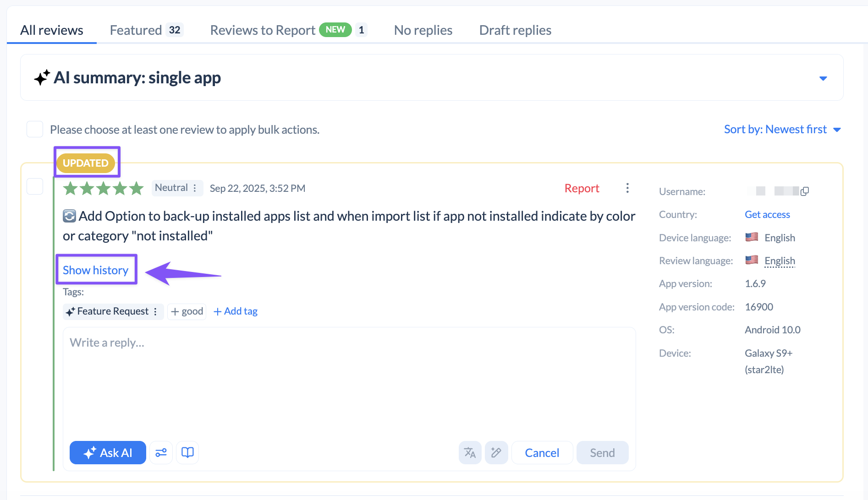Switch to the All reviews tab
The height and width of the screenshot is (500, 868).
[52, 30]
